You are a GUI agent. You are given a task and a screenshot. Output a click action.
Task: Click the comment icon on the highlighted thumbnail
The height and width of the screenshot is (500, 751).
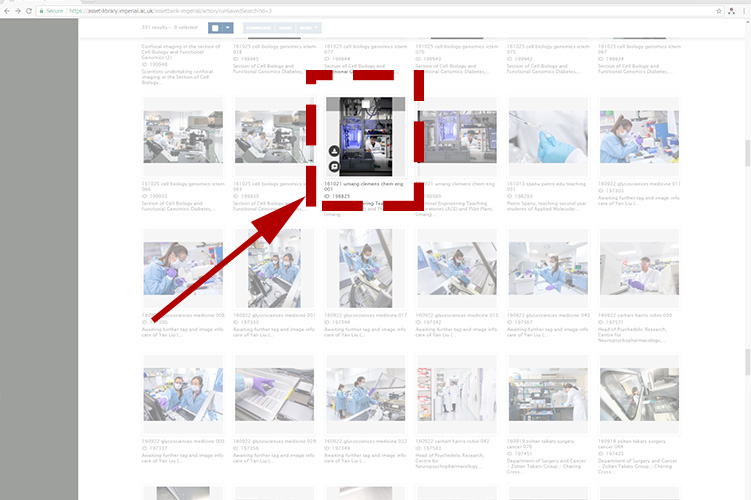(x=334, y=166)
